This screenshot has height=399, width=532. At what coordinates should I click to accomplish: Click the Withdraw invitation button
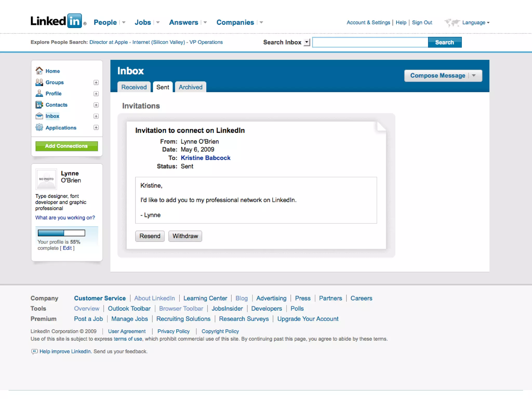pyautogui.click(x=185, y=236)
